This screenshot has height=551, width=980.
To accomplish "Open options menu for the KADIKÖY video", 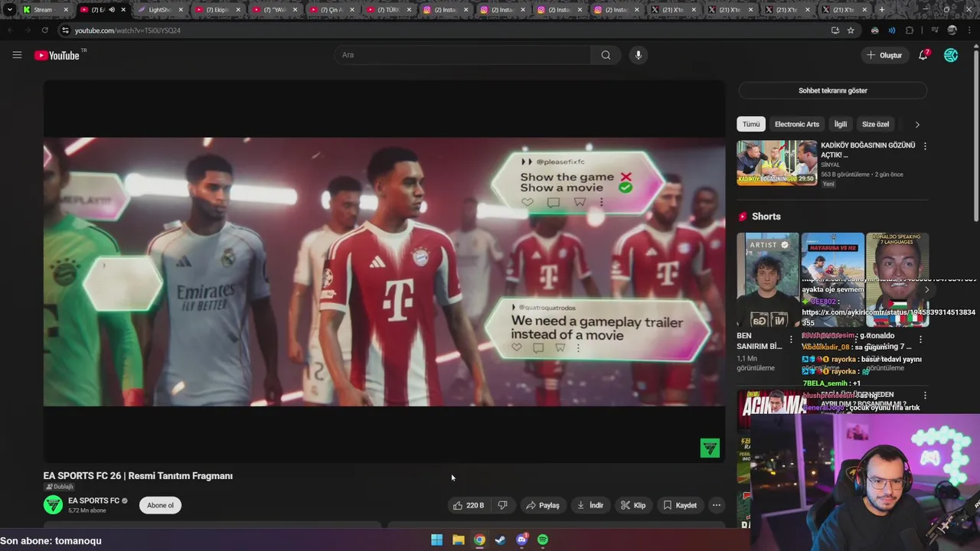I will [x=925, y=145].
